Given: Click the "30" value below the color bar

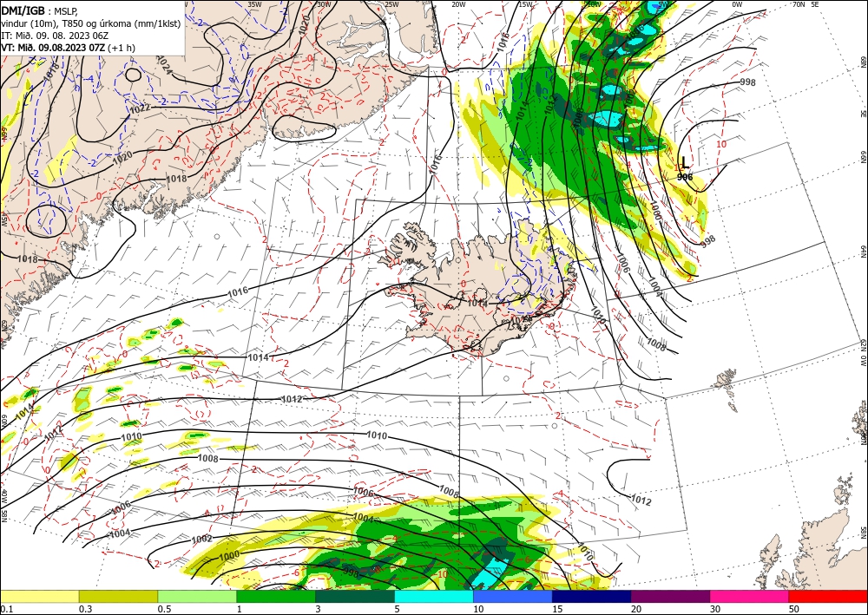Looking at the screenshot, I should (716, 609).
